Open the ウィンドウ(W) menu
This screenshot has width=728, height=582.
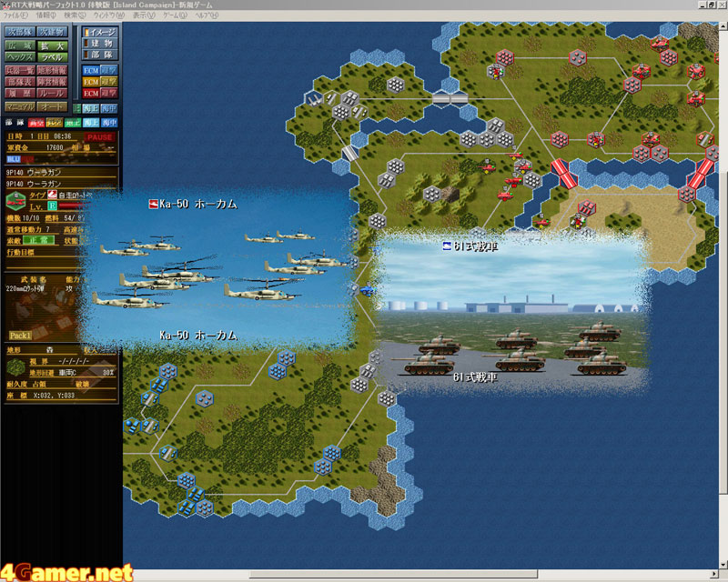pyautogui.click(x=108, y=15)
